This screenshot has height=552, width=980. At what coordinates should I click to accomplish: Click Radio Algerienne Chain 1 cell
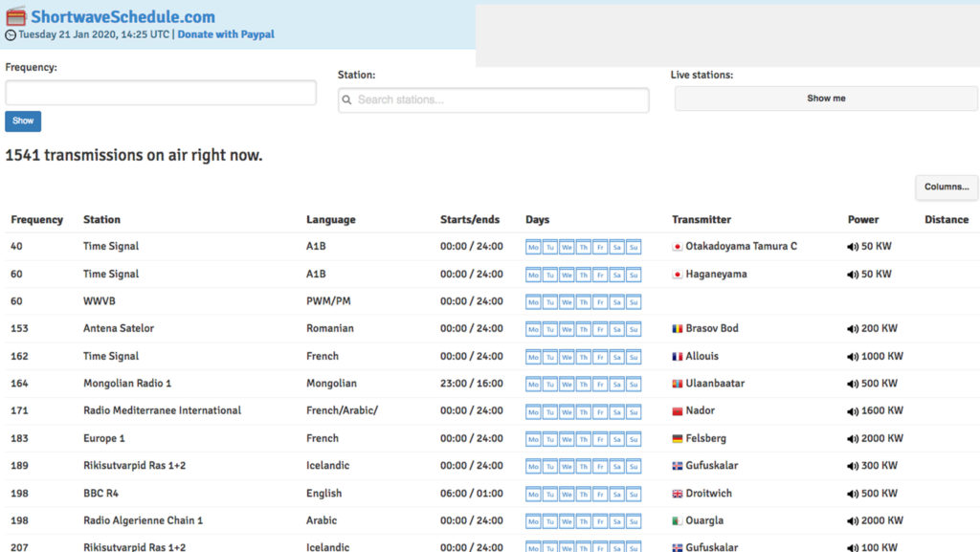143,520
